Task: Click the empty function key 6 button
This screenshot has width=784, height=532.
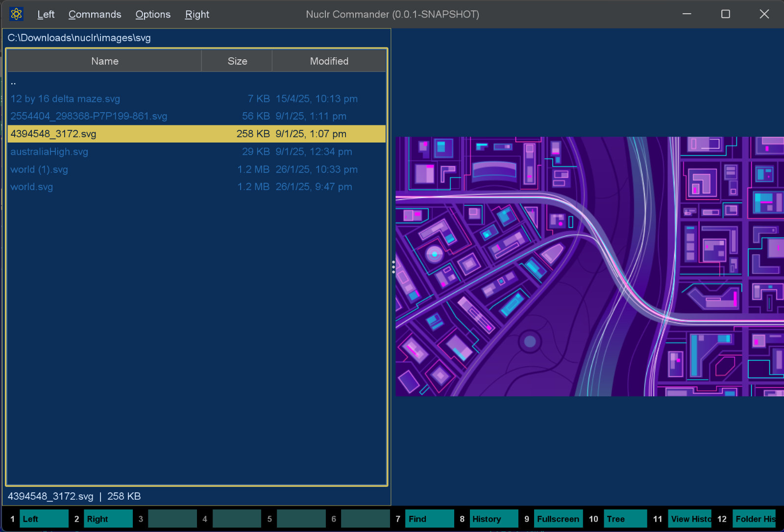Action: click(x=366, y=519)
